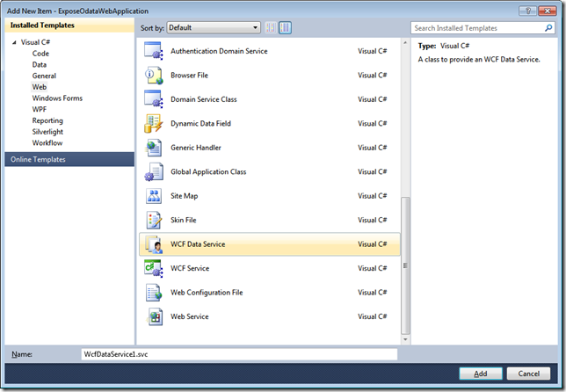
Task: Click Visual C# label in Web Service row
Action: pyautogui.click(x=372, y=316)
